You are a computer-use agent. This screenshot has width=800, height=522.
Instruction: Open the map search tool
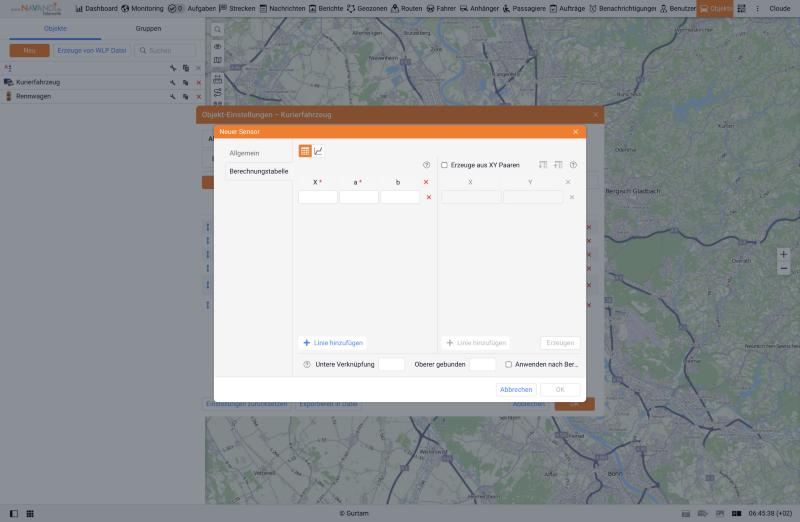[217, 30]
